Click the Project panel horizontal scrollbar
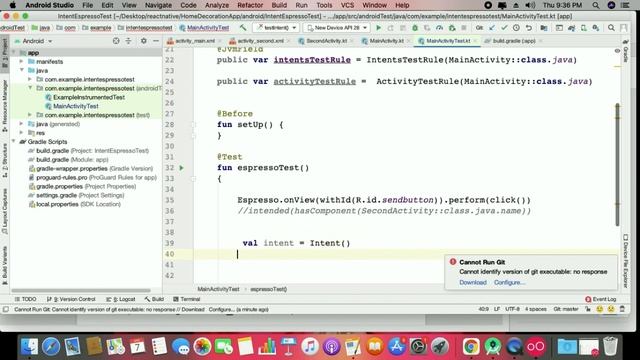The height and width of the screenshot is (360, 640). (x=81, y=291)
